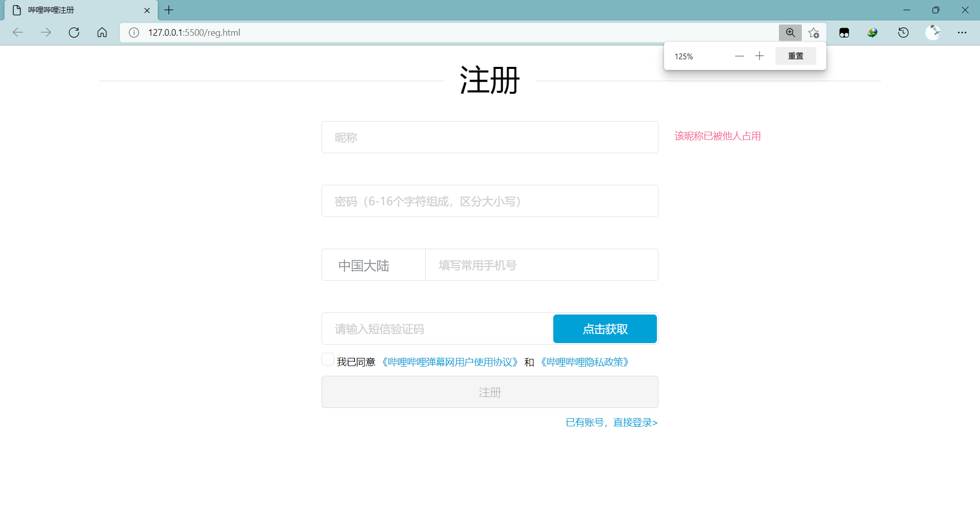Open the colorful globe extension icon
Screen dimensions: 980x532
pyautogui.click(x=872, y=33)
